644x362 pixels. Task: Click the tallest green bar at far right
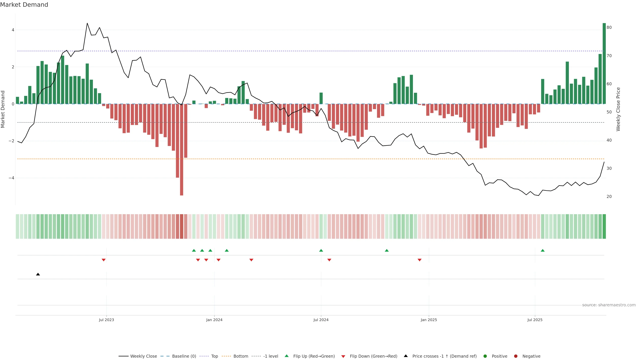tap(604, 64)
